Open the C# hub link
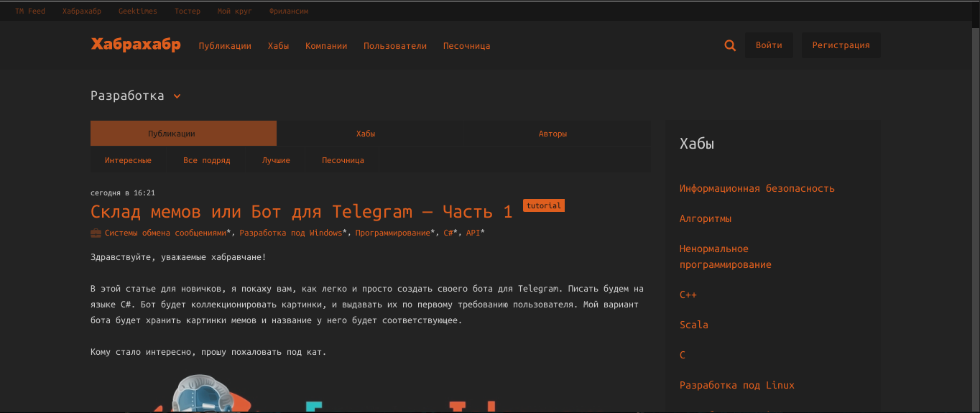The image size is (980, 413). [x=448, y=233]
